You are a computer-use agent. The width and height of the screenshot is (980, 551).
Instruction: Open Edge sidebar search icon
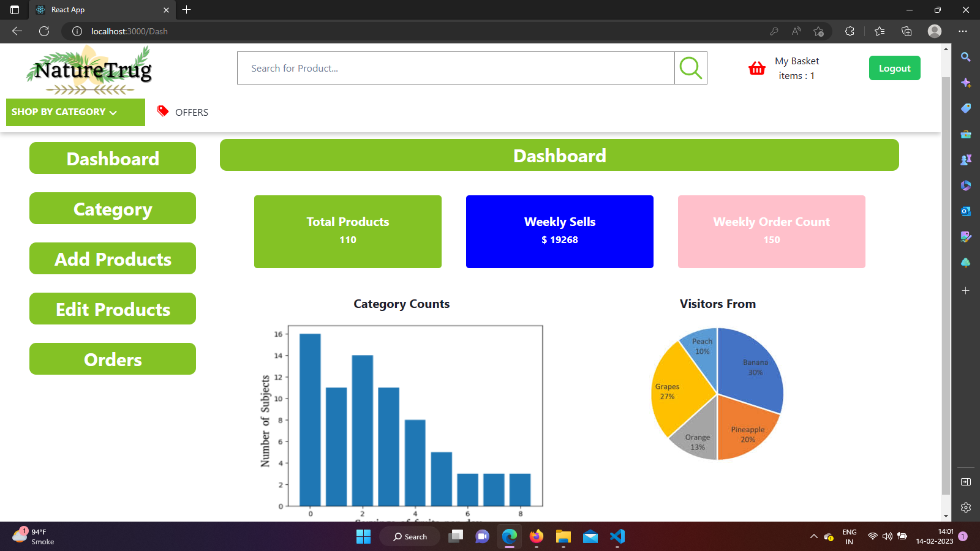point(966,57)
